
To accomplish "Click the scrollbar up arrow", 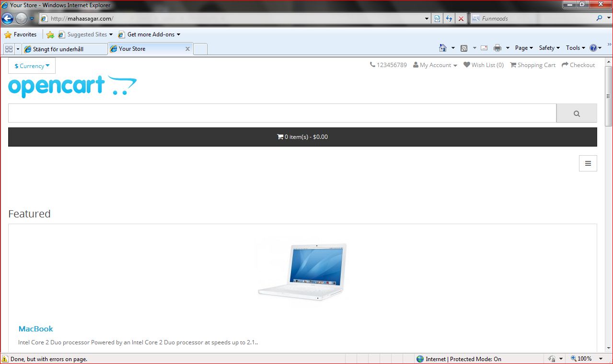I will click(608, 61).
